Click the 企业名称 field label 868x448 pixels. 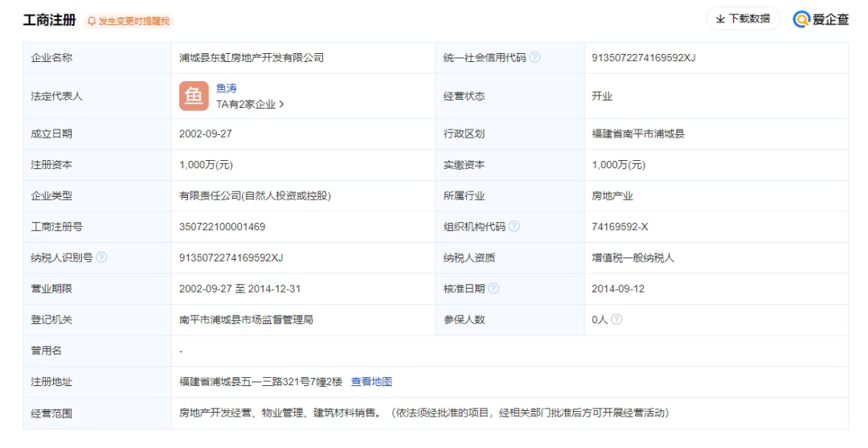(51, 58)
